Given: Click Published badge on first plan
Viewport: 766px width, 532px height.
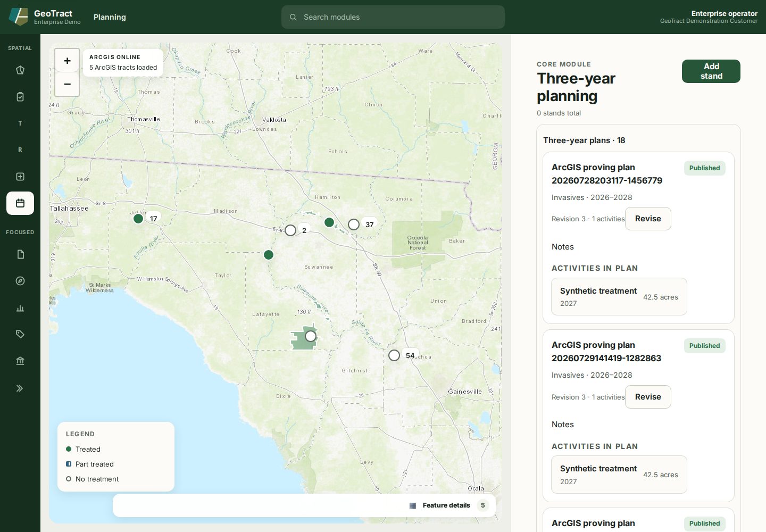Looking at the screenshot, I should (x=704, y=168).
